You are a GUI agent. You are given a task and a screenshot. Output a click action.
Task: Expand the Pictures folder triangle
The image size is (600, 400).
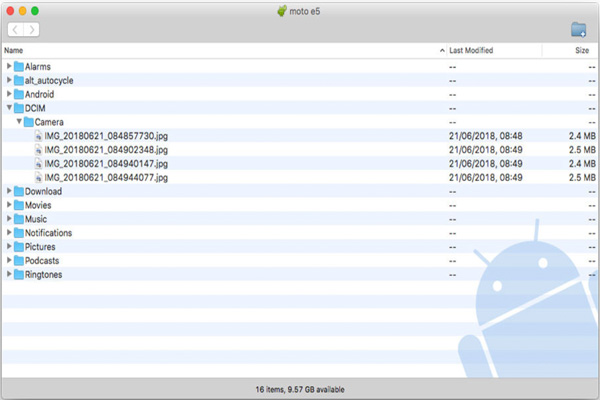9,246
